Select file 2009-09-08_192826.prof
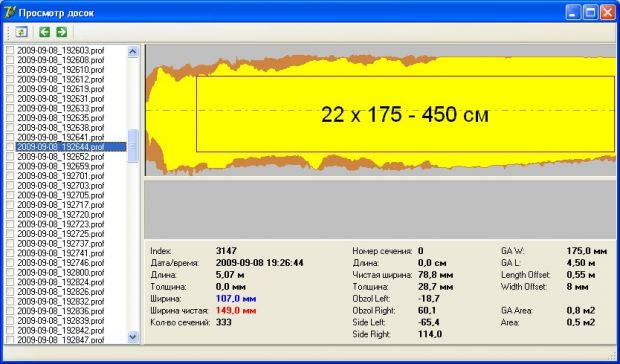 [x=60, y=292]
